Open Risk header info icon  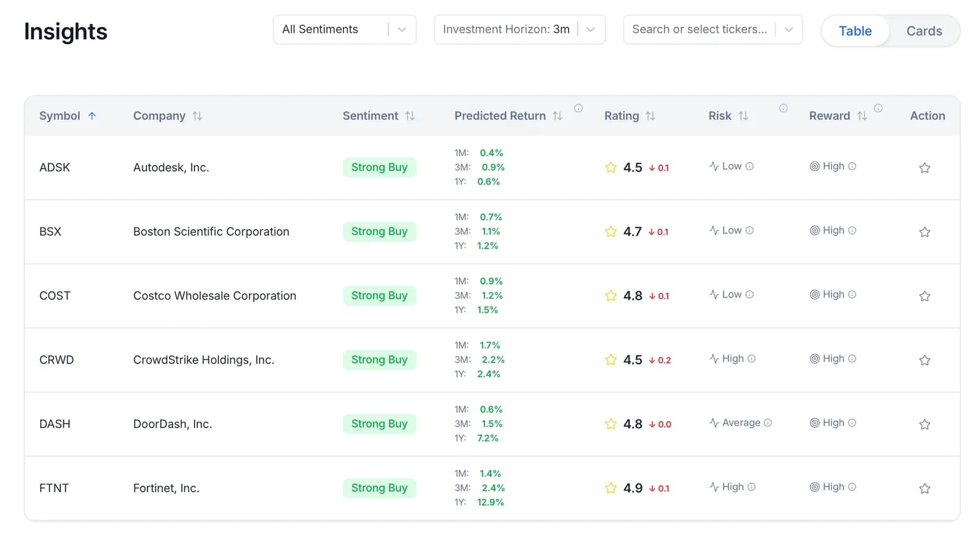tap(783, 108)
